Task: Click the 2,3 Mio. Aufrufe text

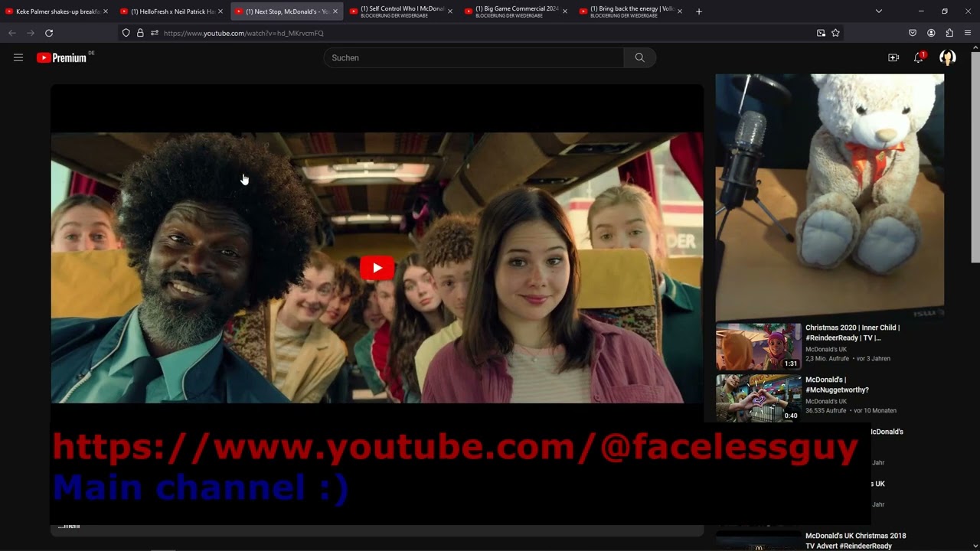Action: [x=827, y=358]
